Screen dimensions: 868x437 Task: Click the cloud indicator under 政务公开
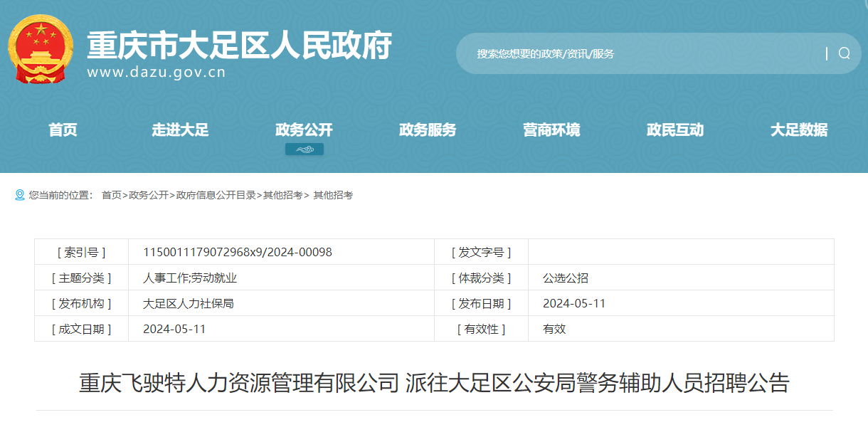point(305,149)
